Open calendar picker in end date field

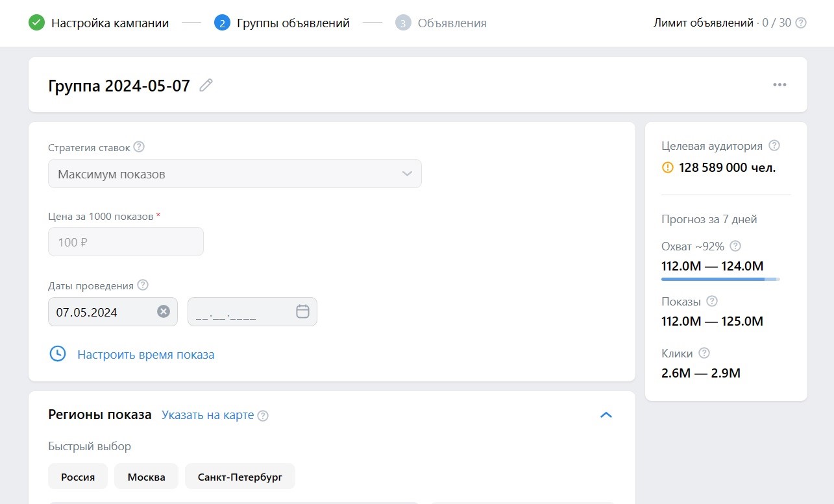(x=302, y=311)
